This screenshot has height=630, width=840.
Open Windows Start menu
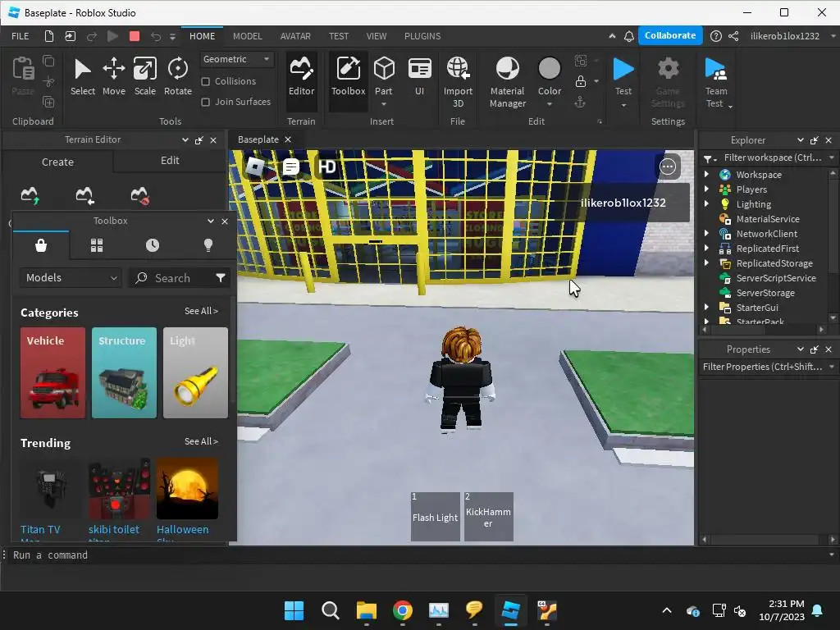tap(294, 610)
